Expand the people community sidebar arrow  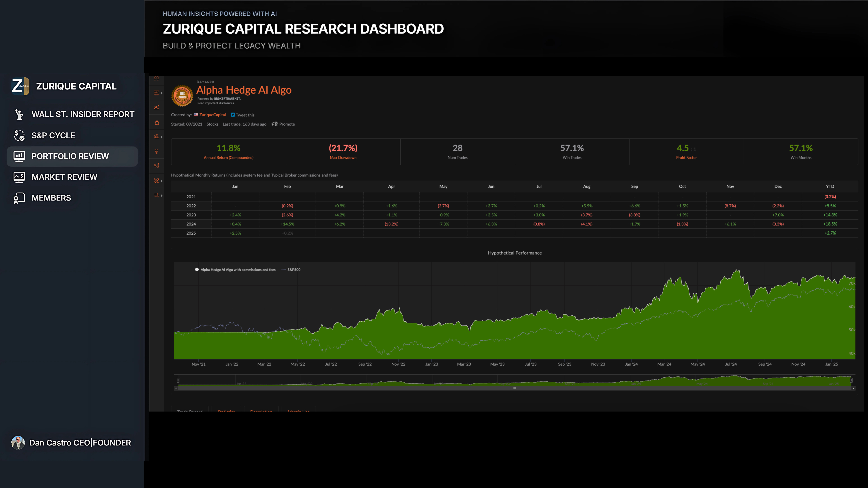(162, 137)
